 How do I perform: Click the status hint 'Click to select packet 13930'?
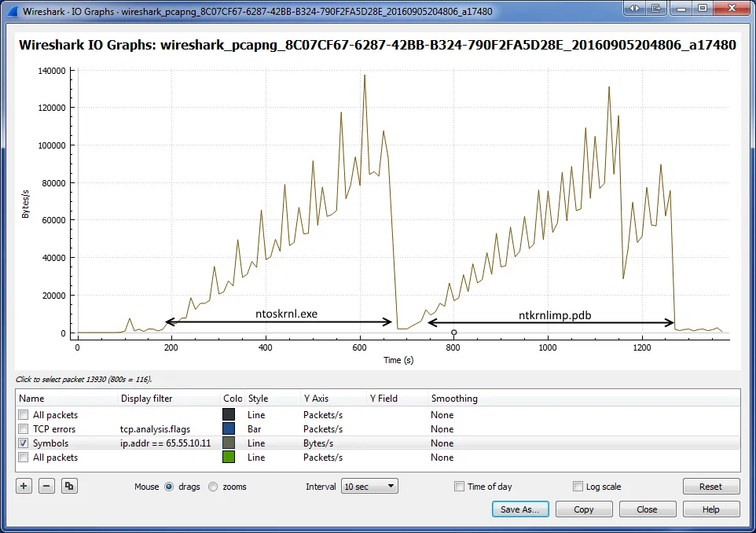point(84,379)
